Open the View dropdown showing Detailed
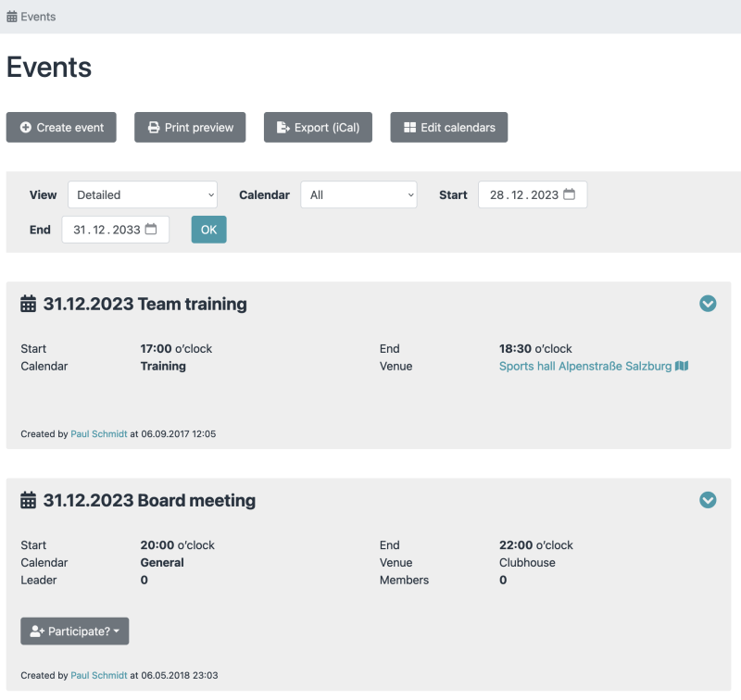Viewport: 741px width, 700px height. (143, 194)
